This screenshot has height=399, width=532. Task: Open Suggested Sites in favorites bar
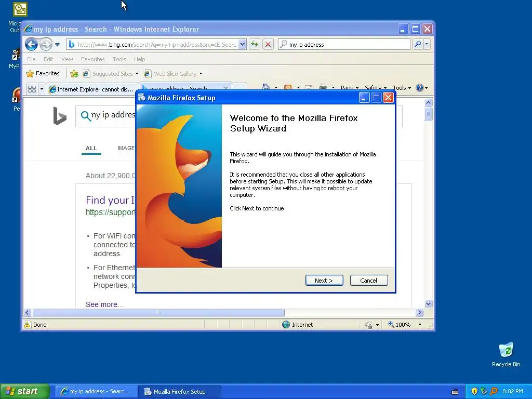[x=111, y=74]
